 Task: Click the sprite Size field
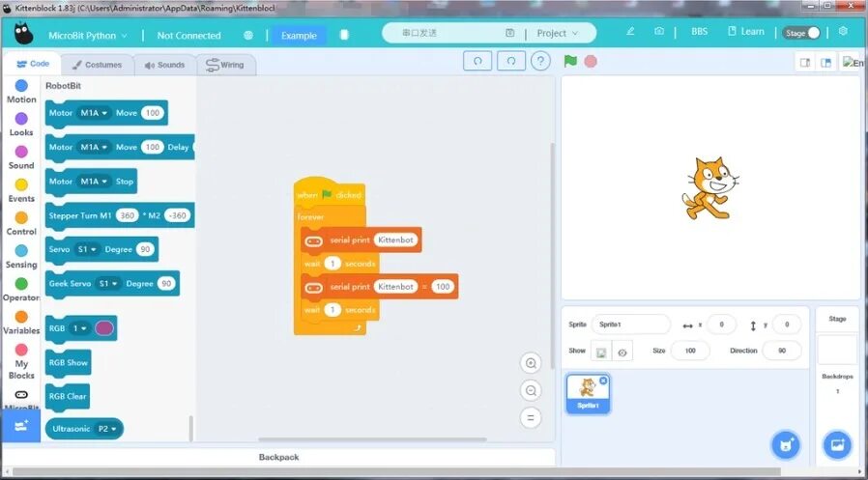(690, 351)
